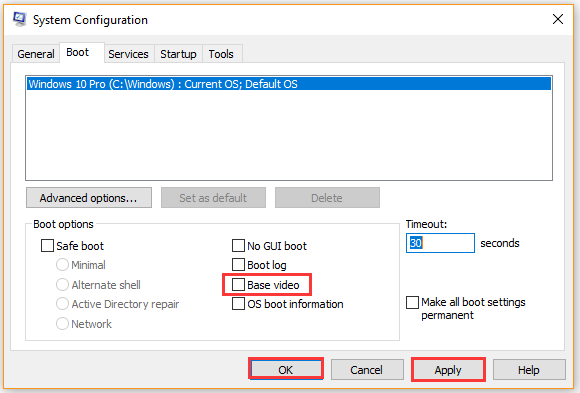Confirm with the OK button
The width and height of the screenshot is (580, 393).
tap(286, 369)
